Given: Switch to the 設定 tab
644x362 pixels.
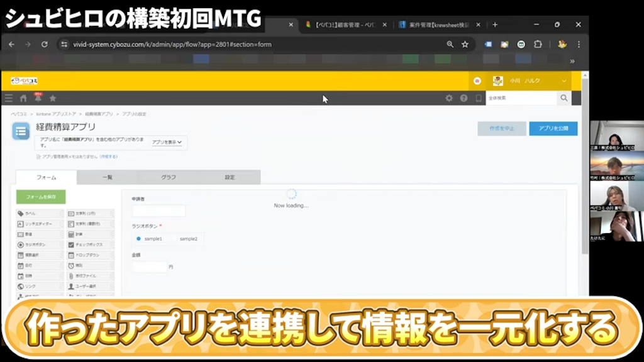Looking at the screenshot, I should click(229, 177).
